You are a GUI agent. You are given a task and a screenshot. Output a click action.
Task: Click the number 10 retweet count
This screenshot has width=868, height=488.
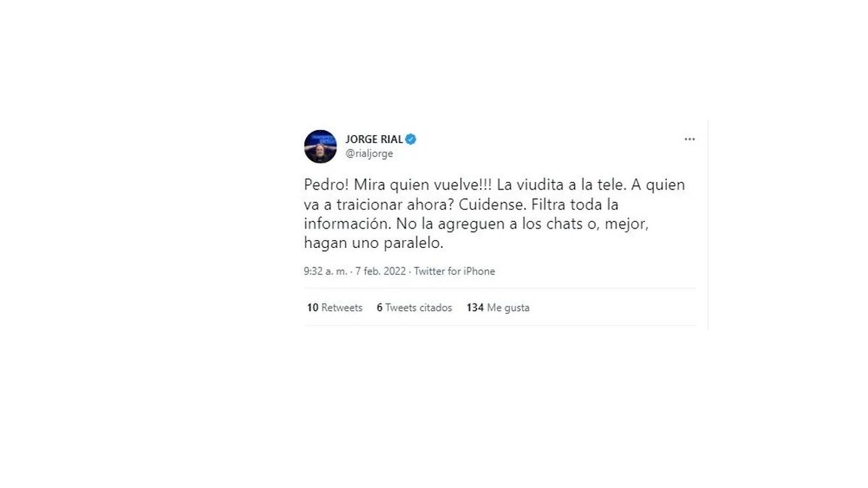312,307
